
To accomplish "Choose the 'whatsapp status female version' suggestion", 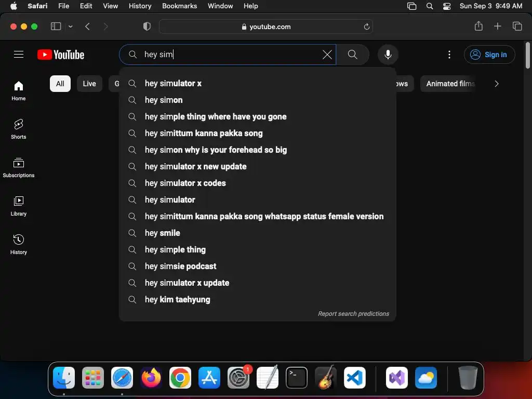I will tap(257, 217).
